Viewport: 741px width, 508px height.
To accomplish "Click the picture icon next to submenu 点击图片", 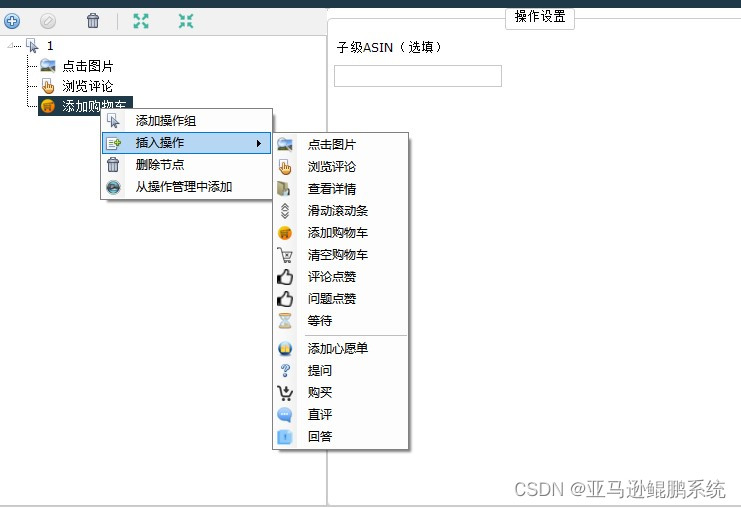I will coord(285,144).
